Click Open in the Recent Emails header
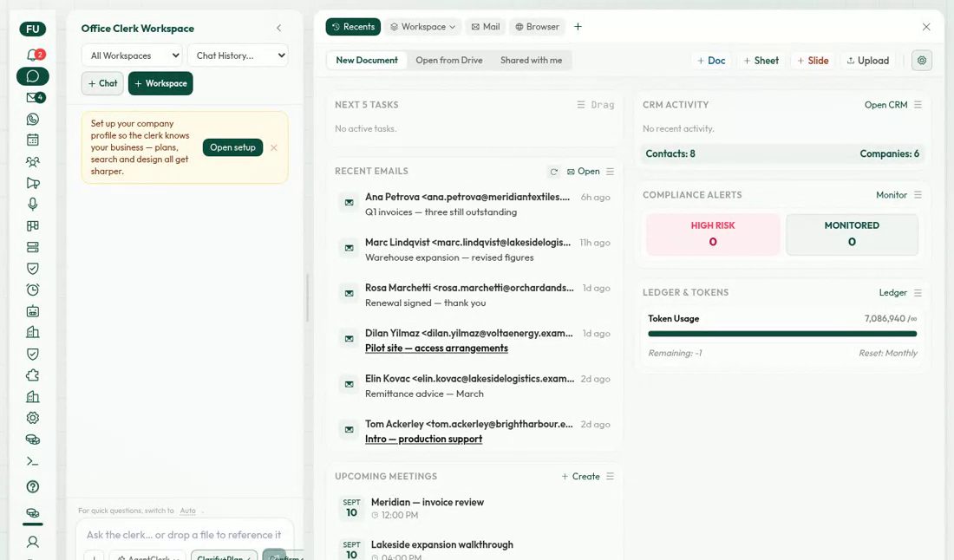This screenshot has width=954, height=560. [x=584, y=172]
